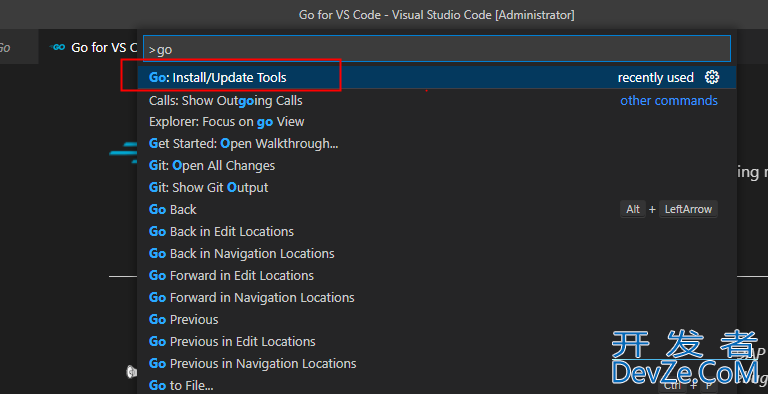The image size is (768, 394).
Task: Select Go Forward in Navigation Locations
Action: pyautogui.click(x=436, y=298)
